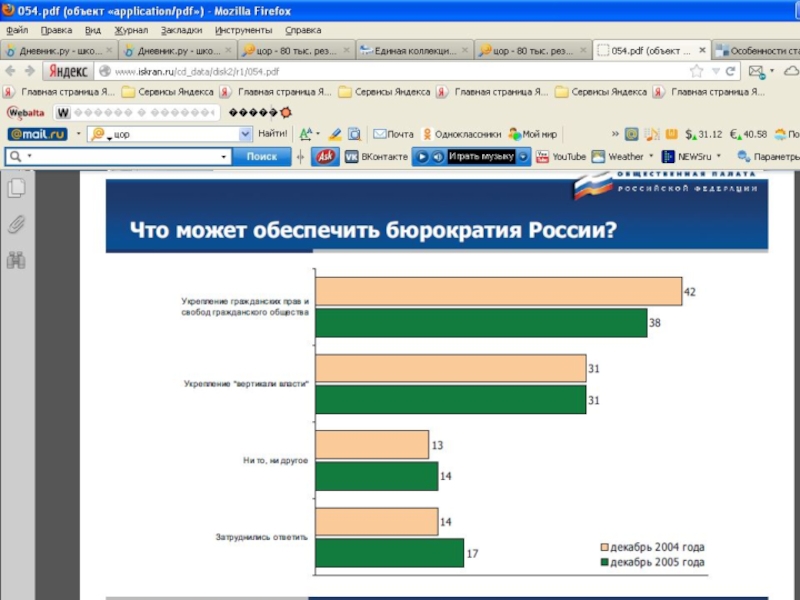Viewport: 800px width, 600px height.
Task: Click the Найти! button
Action: [x=272, y=134]
